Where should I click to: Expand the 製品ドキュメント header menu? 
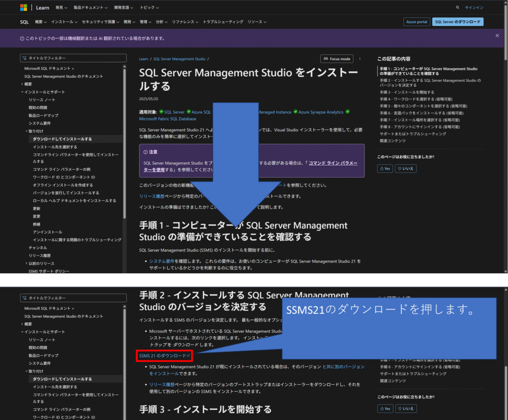click(x=90, y=7)
